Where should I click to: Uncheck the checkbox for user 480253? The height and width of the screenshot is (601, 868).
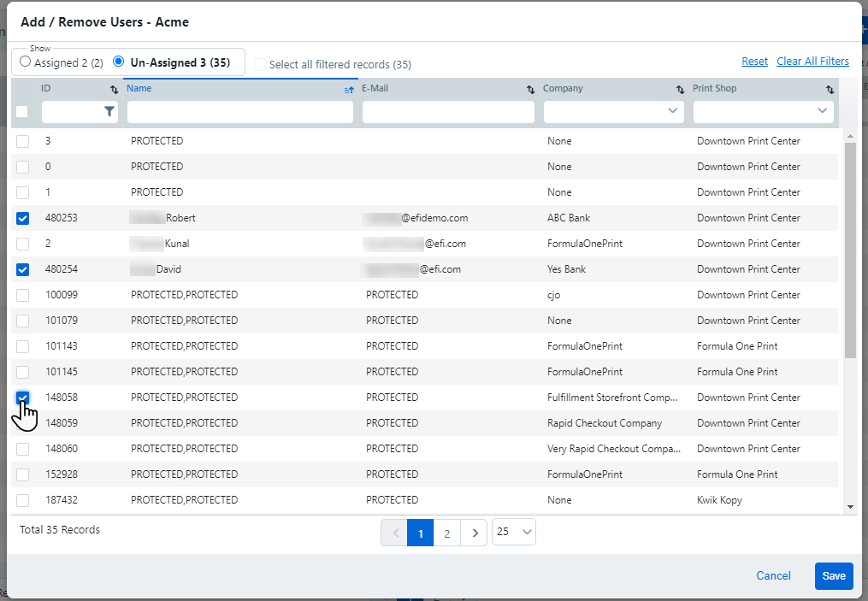pos(23,218)
